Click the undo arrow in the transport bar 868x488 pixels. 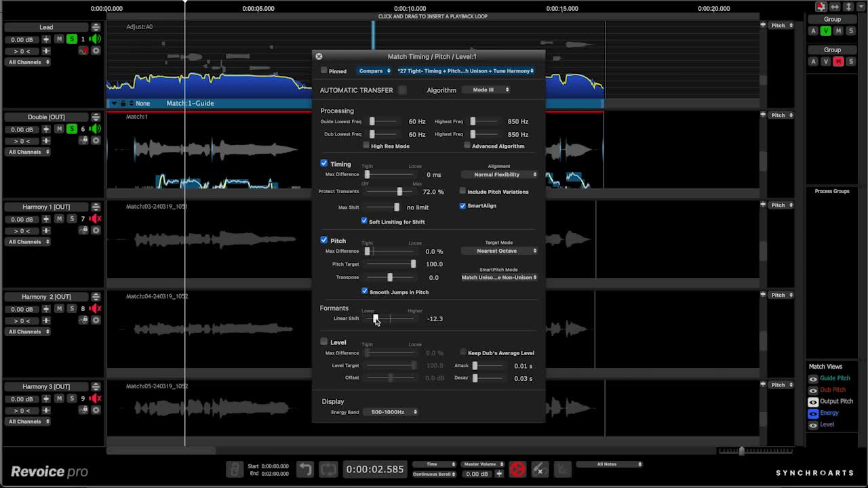point(304,468)
